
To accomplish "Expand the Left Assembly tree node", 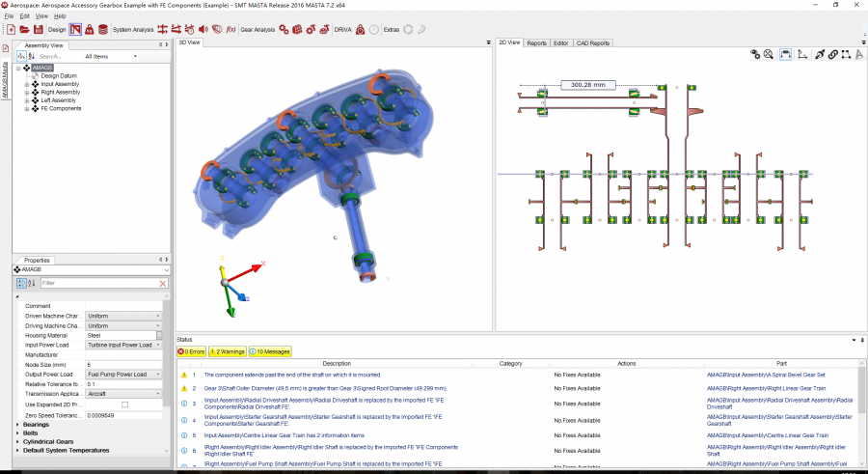I will [27, 101].
